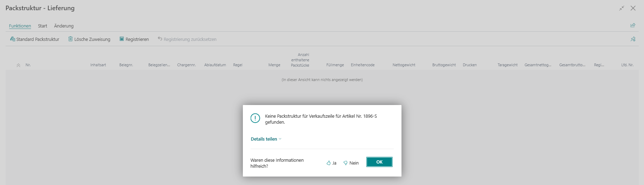
Task: Click the share icon at top right
Action: [x=633, y=25]
